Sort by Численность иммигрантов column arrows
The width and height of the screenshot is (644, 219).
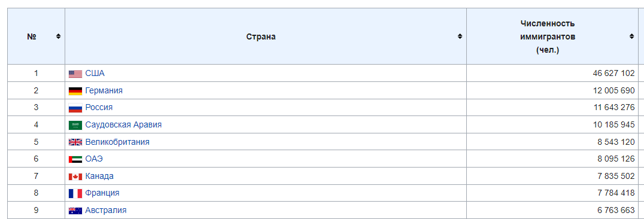[631, 36]
